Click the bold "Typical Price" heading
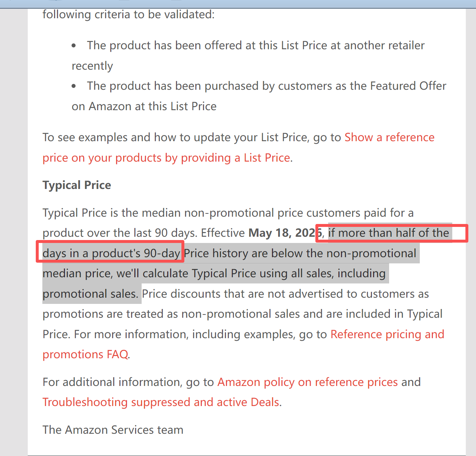 coord(77,185)
